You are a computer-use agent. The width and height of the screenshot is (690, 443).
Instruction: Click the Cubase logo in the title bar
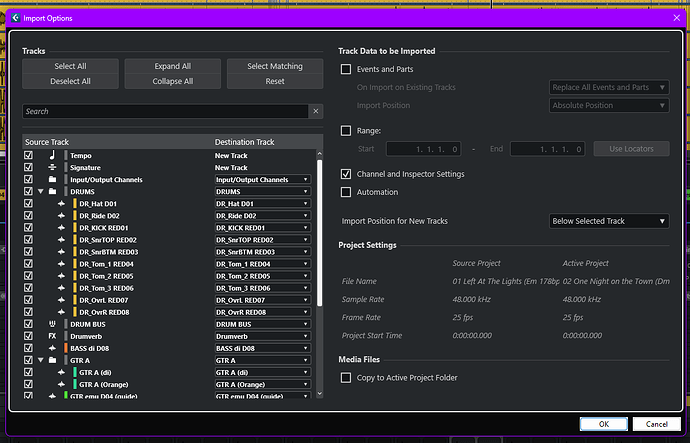click(15, 18)
